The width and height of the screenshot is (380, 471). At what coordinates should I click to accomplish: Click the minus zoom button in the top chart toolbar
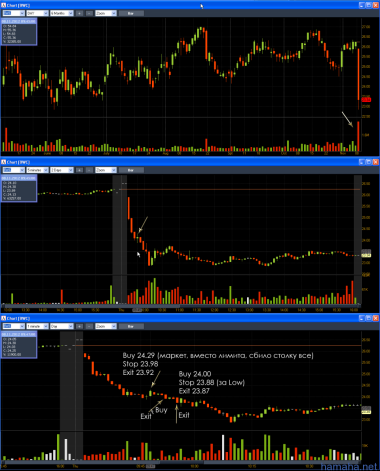(x=89, y=13)
